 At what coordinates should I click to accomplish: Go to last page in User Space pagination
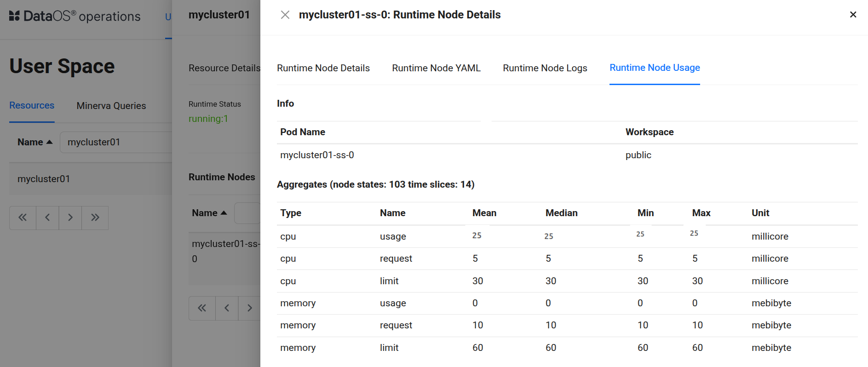tap(95, 218)
